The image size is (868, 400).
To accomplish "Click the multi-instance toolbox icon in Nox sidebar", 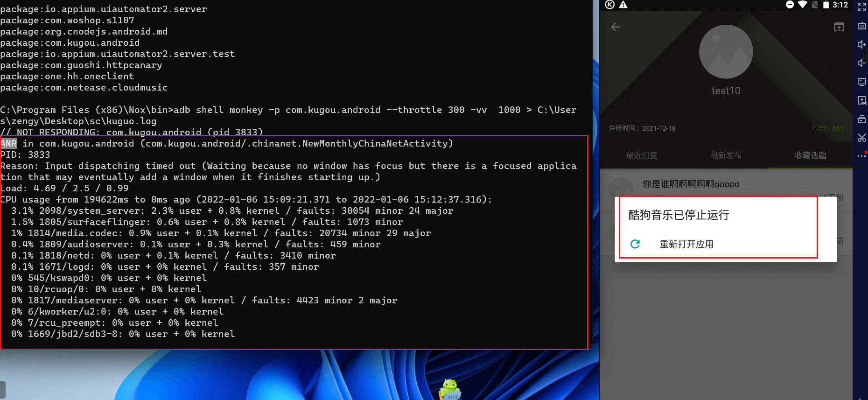I will tap(861, 119).
